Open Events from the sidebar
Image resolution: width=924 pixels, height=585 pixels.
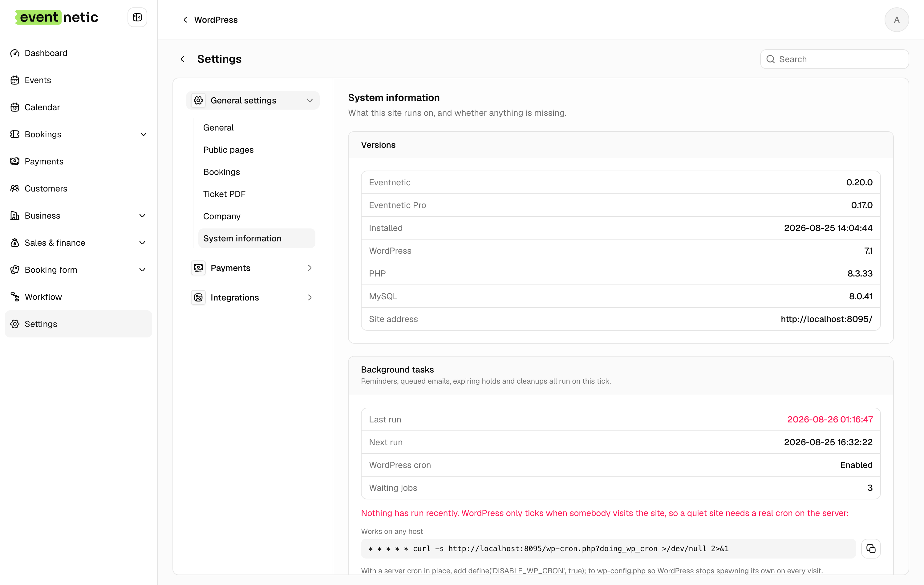pos(78,80)
